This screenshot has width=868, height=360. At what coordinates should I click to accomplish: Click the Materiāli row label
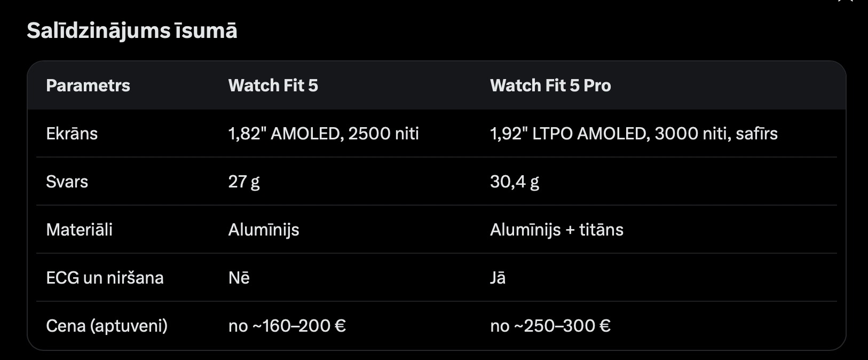[x=80, y=230]
